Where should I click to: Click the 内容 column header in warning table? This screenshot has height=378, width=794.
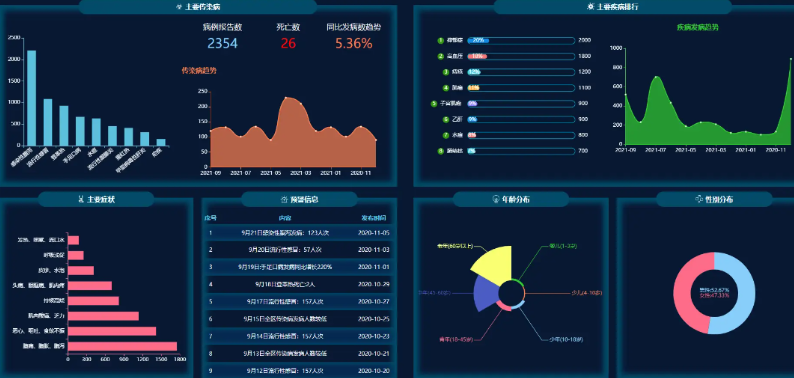[285, 218]
